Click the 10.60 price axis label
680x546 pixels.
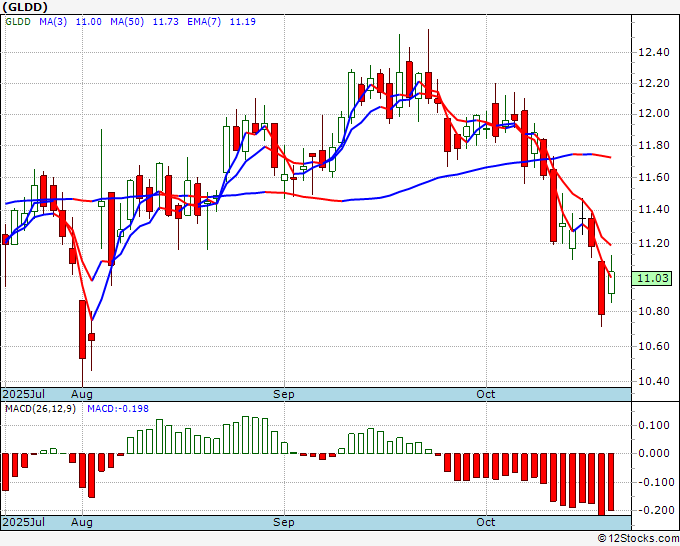(654, 347)
